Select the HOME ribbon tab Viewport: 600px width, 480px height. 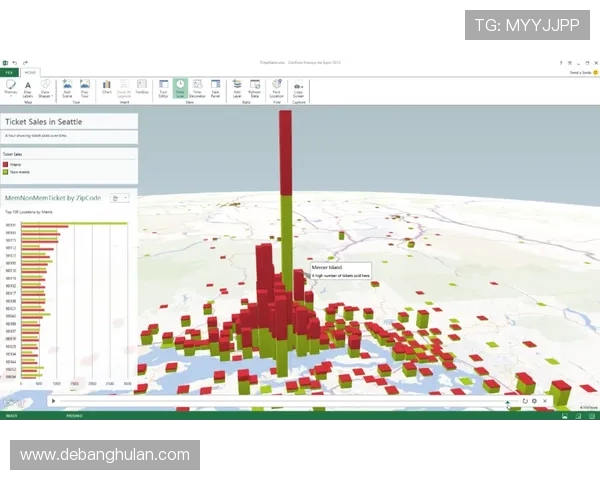[x=30, y=73]
